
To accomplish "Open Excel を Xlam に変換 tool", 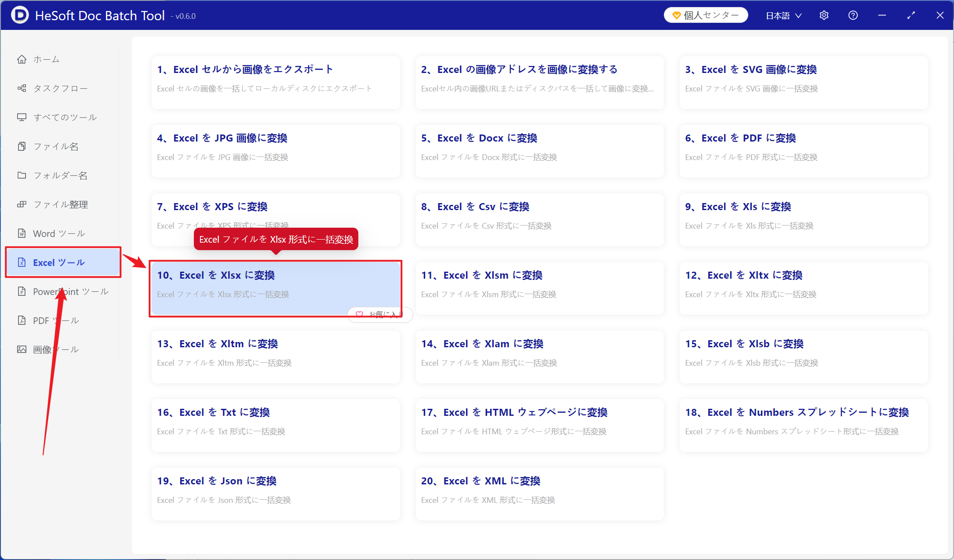I will click(539, 356).
